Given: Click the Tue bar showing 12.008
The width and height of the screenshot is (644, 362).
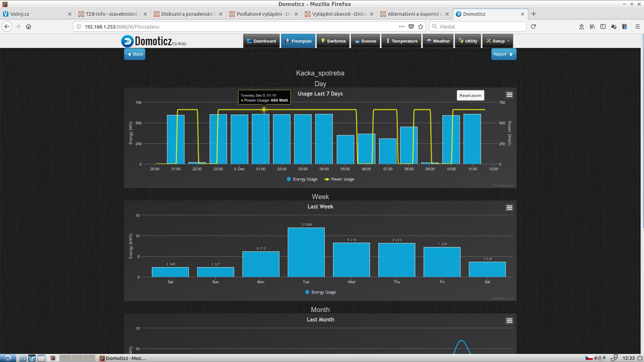Looking at the screenshot, I should point(306,252).
